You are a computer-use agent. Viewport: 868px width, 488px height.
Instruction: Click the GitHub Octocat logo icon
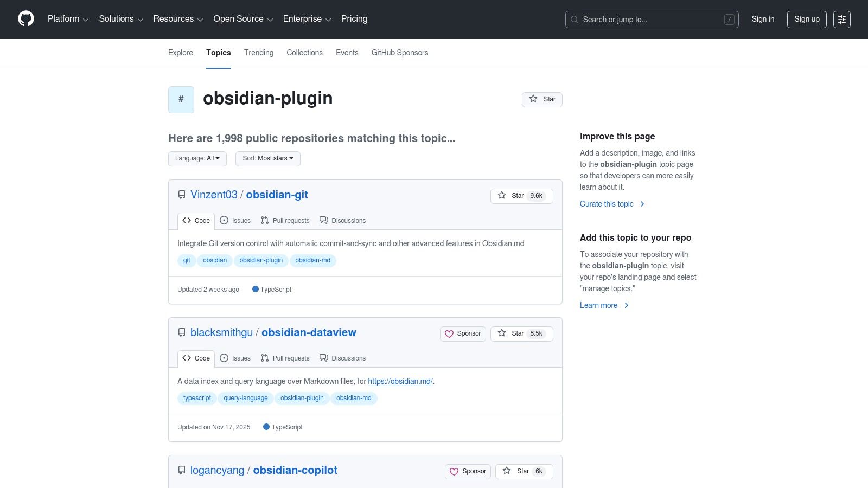pos(26,19)
